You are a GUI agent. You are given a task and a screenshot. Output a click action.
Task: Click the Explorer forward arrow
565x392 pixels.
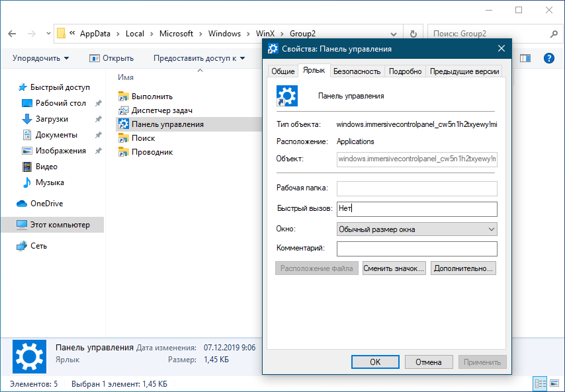pyautogui.click(x=32, y=34)
